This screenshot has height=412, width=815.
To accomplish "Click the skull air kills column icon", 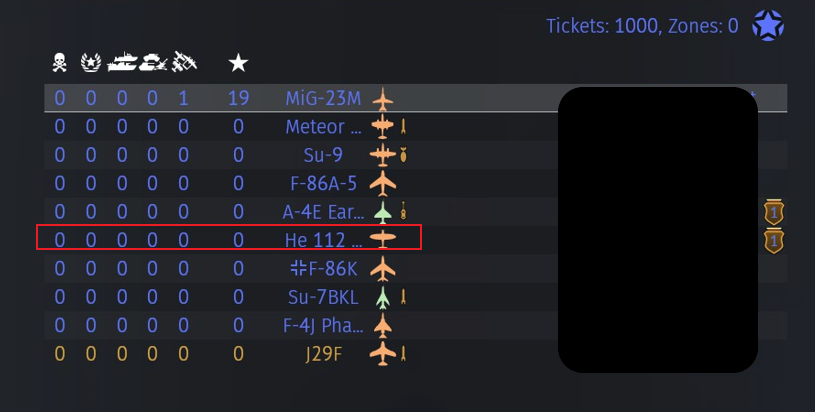I will (x=60, y=63).
